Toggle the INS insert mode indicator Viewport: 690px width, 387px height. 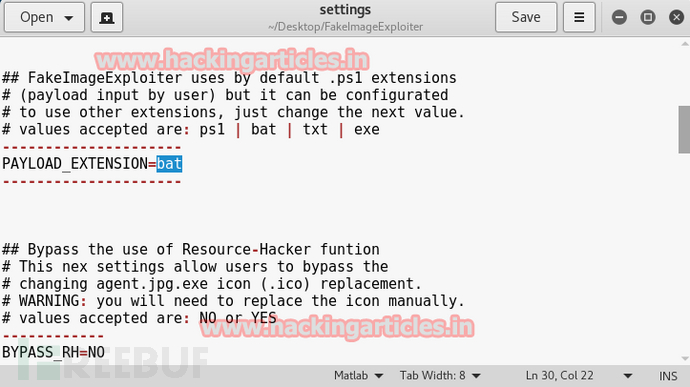[x=668, y=376]
